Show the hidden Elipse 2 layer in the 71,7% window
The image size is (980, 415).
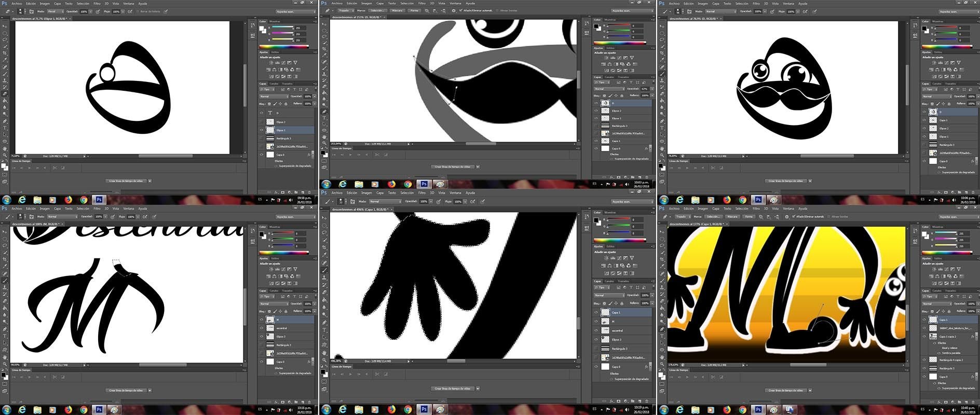[262, 122]
